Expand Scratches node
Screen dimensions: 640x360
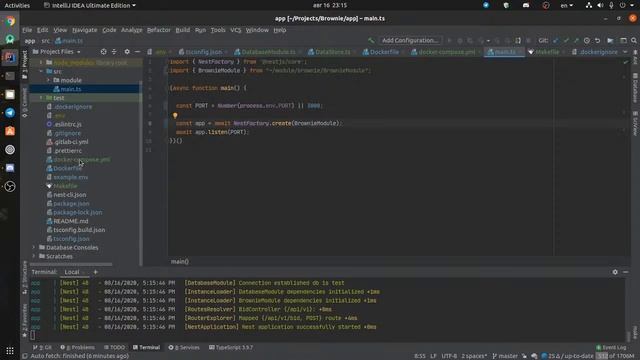click(x=33, y=256)
